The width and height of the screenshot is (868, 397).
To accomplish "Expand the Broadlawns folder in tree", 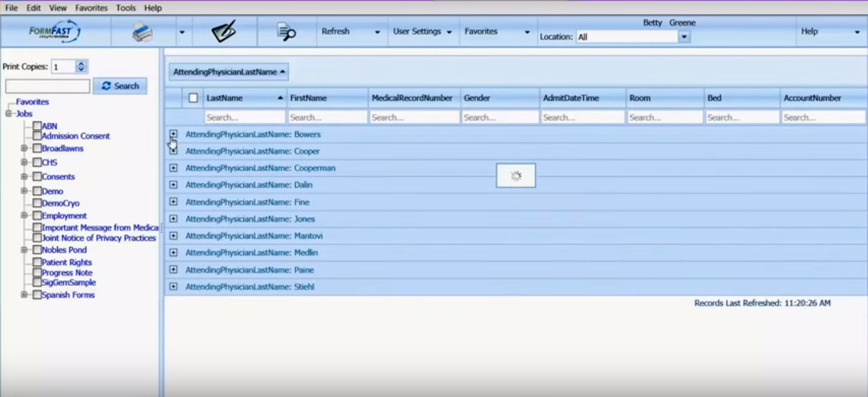I will [x=24, y=149].
